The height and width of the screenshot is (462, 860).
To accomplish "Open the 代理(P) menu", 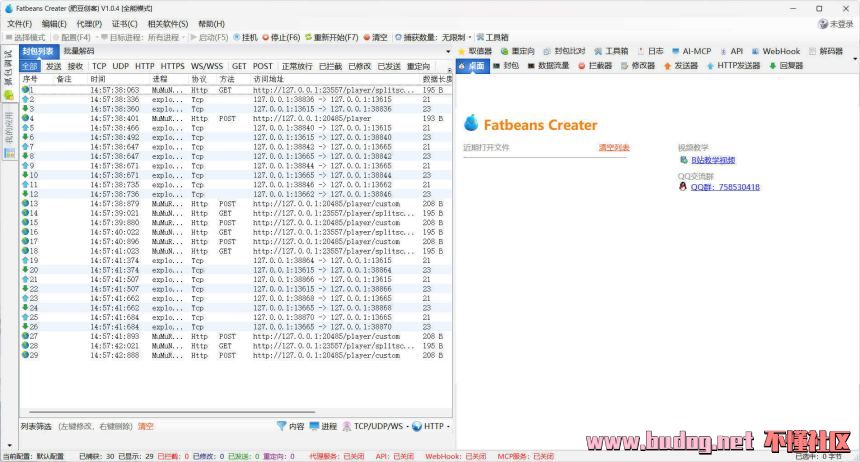I will pos(89,24).
